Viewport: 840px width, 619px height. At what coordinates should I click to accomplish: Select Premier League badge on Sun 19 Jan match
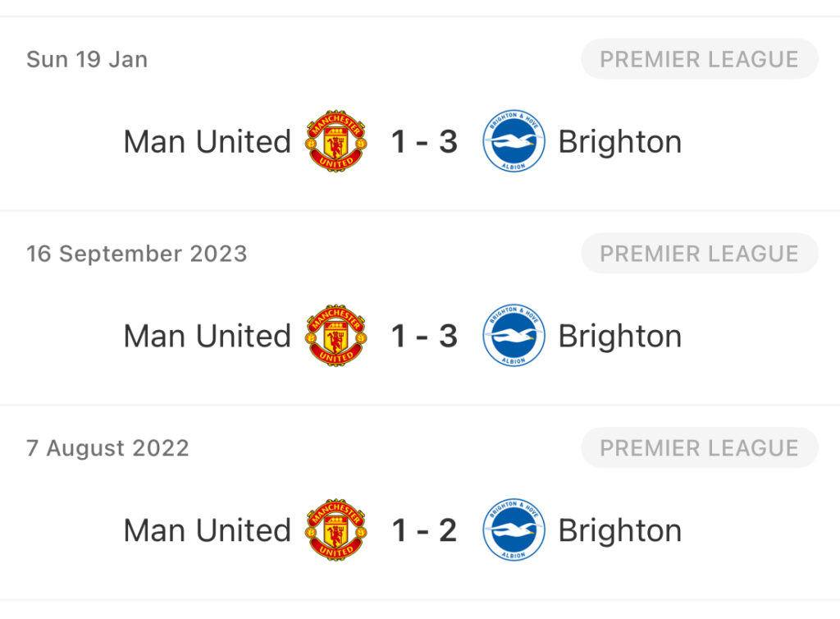[699, 59]
